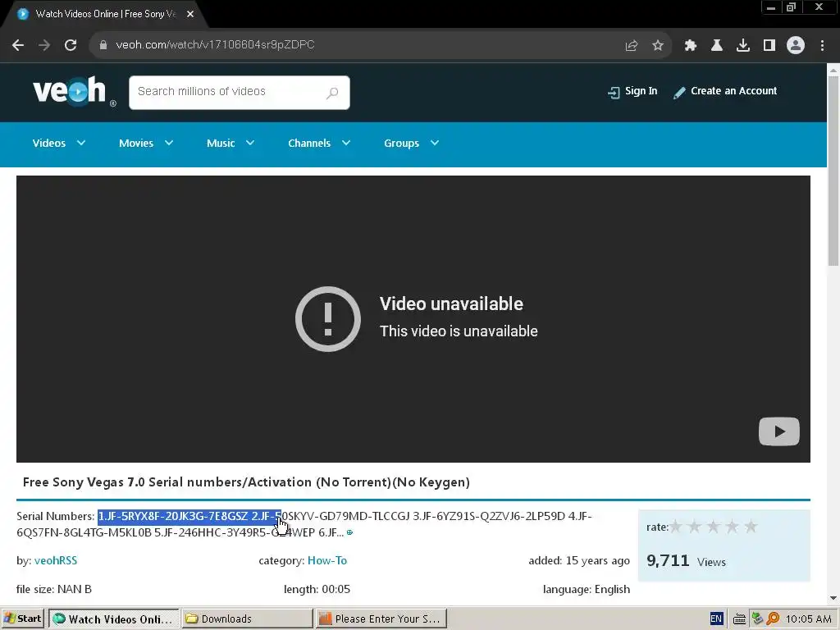840x630 pixels.
Task: Open veohRSS uploader profile
Action: 56,560
